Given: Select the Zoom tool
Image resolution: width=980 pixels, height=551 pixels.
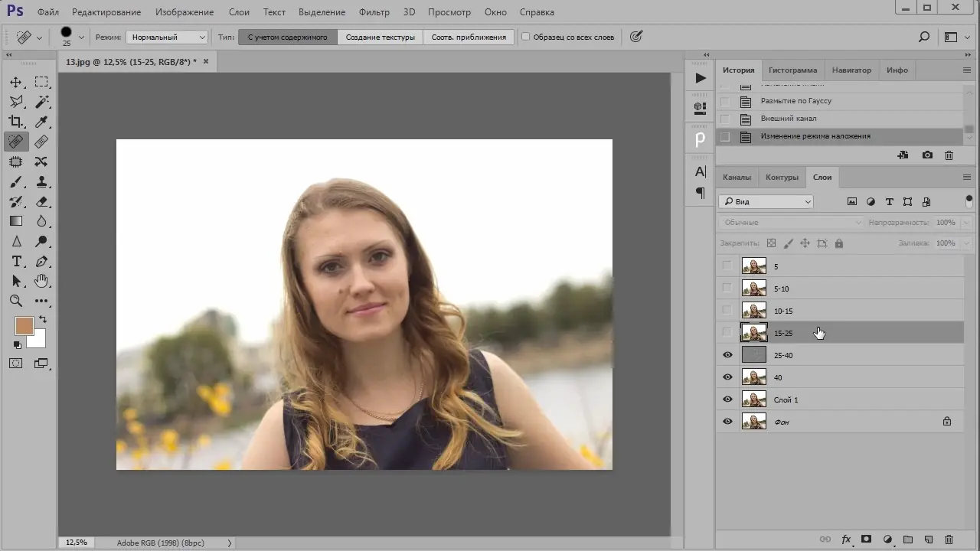Looking at the screenshot, I should 16,301.
